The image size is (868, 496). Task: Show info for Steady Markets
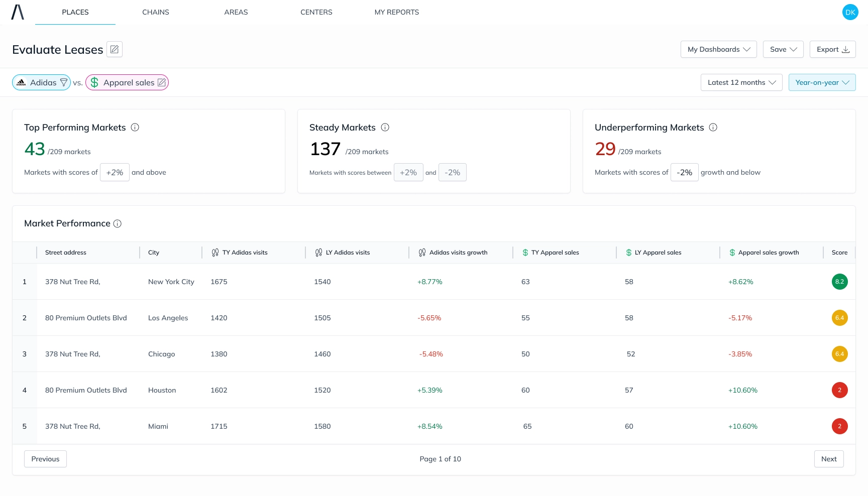click(x=385, y=128)
